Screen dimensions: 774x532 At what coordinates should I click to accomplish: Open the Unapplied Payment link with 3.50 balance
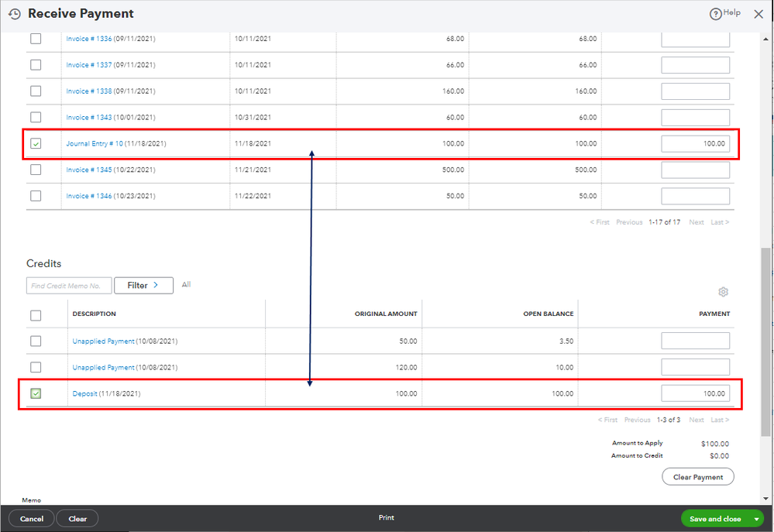coord(103,341)
